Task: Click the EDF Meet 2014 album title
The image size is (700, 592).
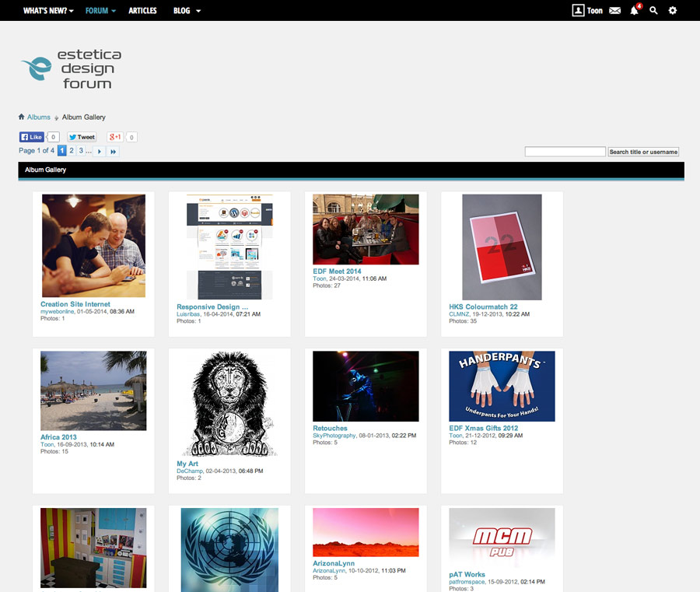Action: click(337, 271)
